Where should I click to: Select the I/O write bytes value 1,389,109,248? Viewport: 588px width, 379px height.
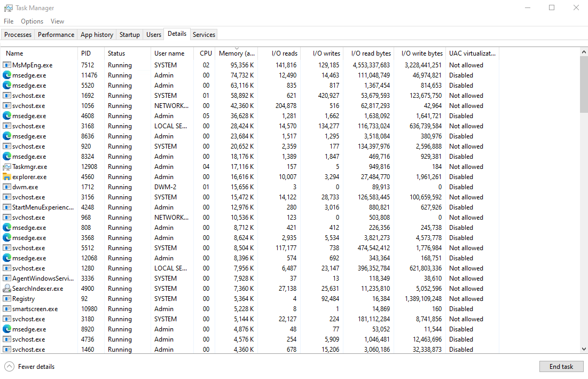click(x=424, y=298)
